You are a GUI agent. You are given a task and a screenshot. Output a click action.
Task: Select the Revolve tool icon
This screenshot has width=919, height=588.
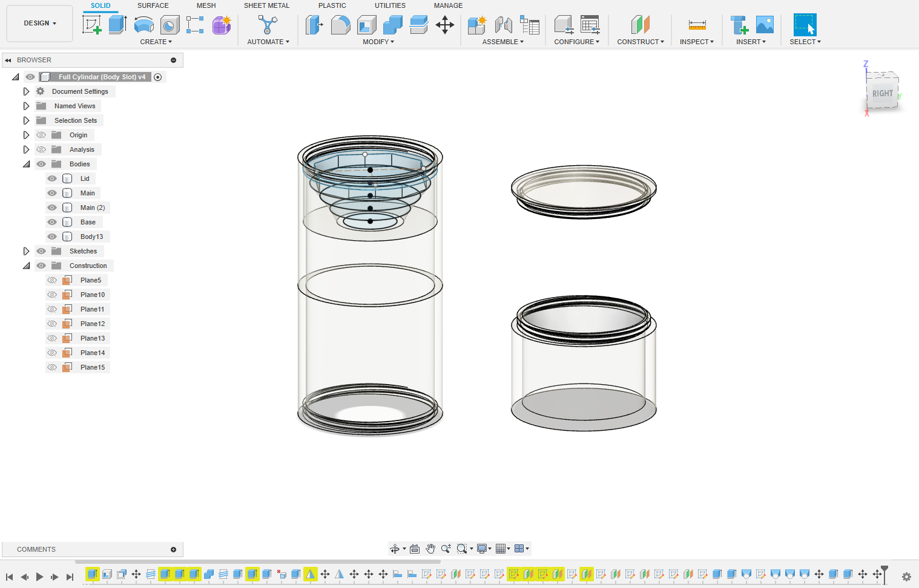pos(143,25)
